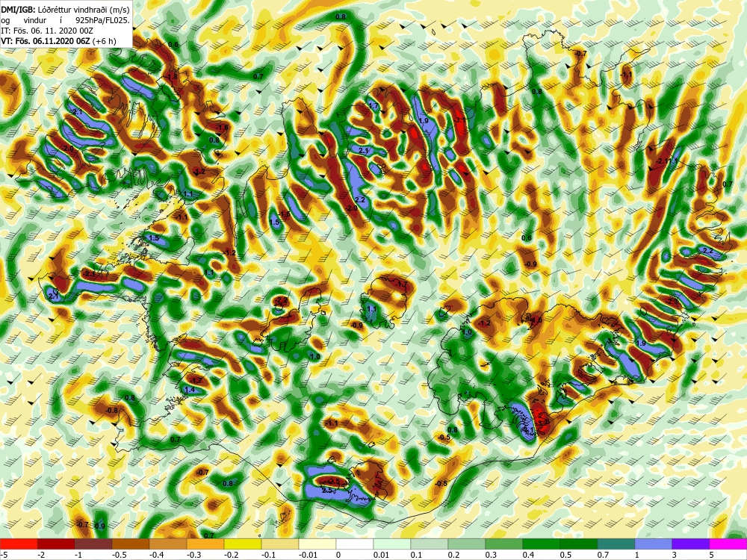The height and width of the screenshot is (560, 747).
Task: Click 'VT: Fös. 06.11.2020 06Z' line
Action: coord(46,41)
